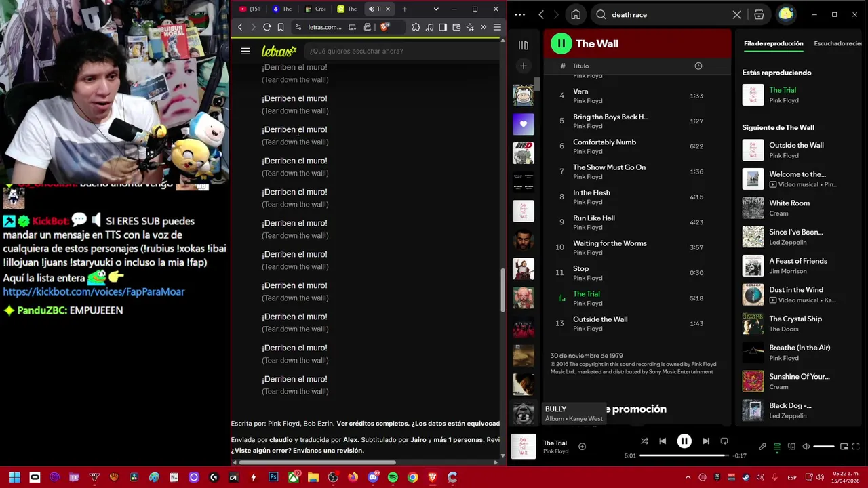
Task: Seek on the Spotify song progress bar
Action: 683,455
